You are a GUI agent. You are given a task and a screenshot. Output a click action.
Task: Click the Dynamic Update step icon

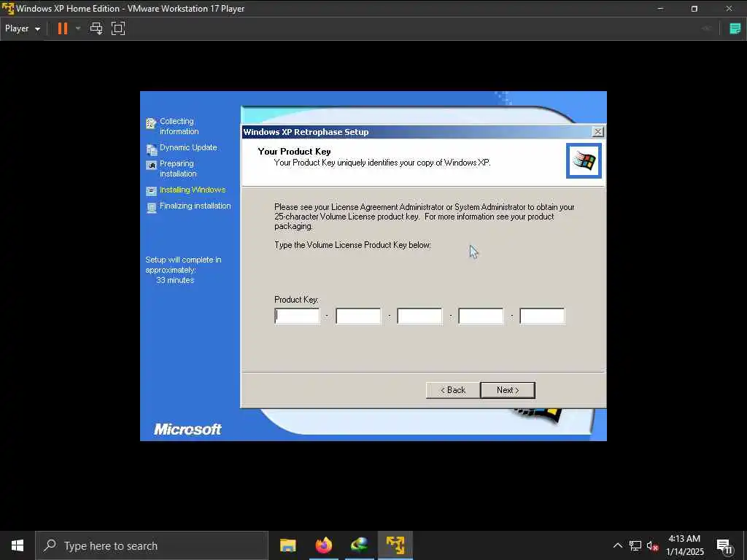tap(152, 149)
